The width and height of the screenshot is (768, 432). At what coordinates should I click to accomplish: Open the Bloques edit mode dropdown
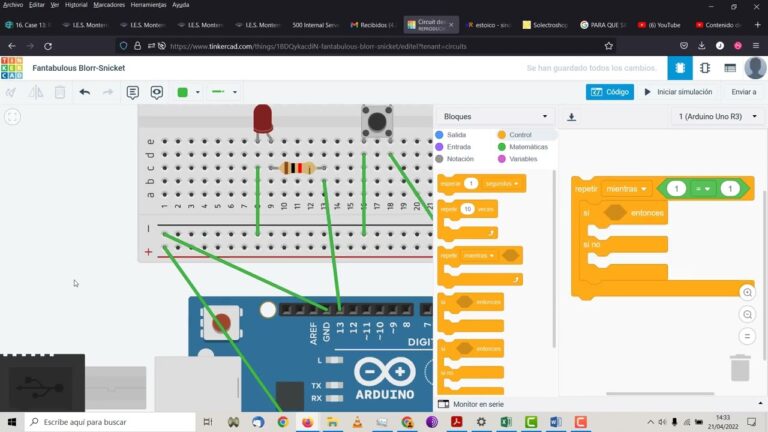point(495,117)
